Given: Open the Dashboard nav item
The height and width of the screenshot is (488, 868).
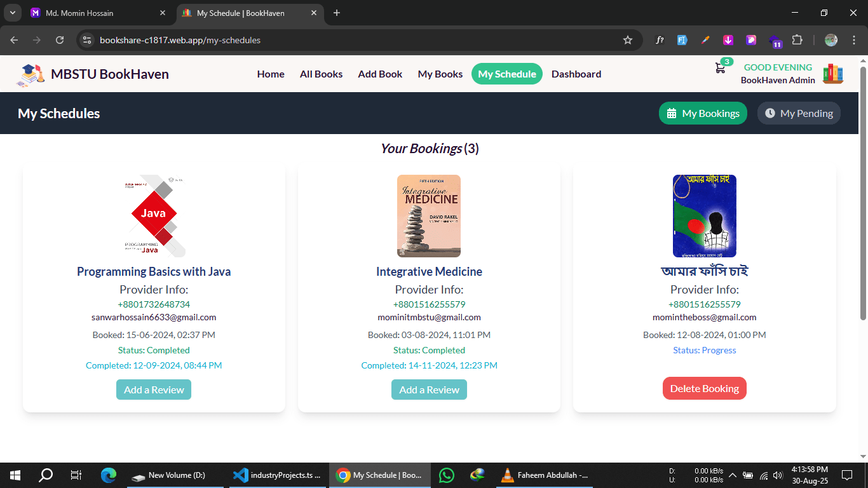Looking at the screenshot, I should [x=576, y=74].
